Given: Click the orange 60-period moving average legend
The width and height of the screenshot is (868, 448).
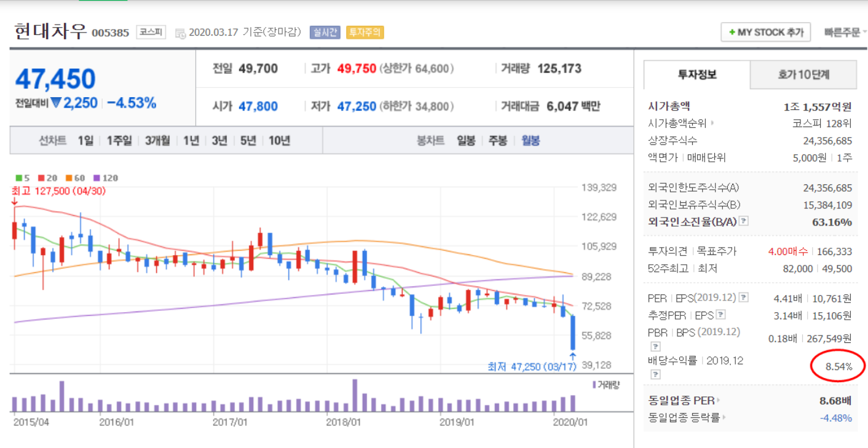Looking at the screenshot, I should (75, 178).
